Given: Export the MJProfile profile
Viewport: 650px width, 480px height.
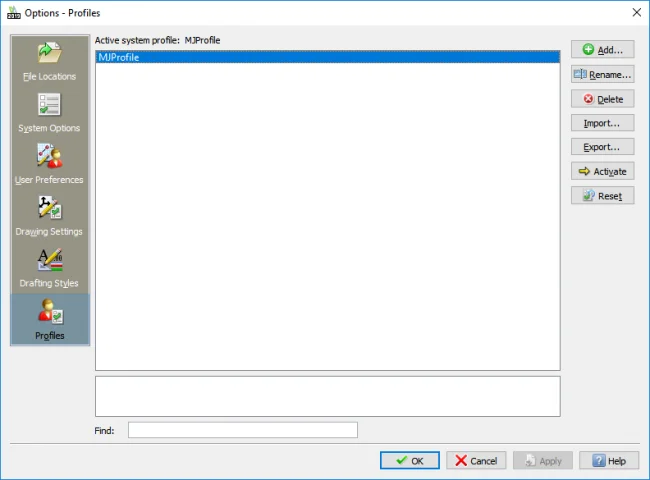Looking at the screenshot, I should click(x=602, y=147).
